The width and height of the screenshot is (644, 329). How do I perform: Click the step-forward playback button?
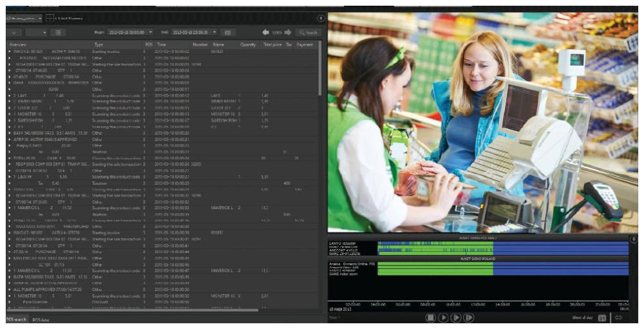455,317
